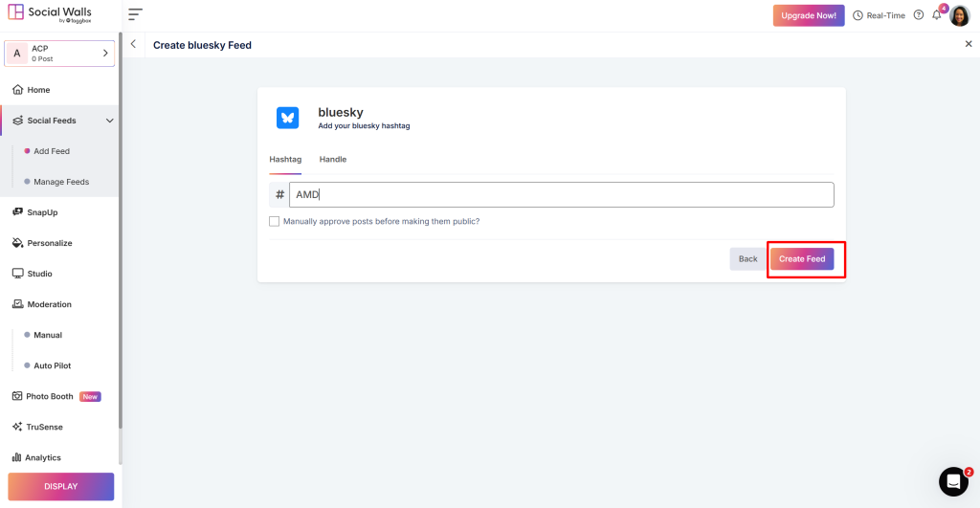The height and width of the screenshot is (508, 980).
Task: Open the notifications bell
Action: (936, 15)
